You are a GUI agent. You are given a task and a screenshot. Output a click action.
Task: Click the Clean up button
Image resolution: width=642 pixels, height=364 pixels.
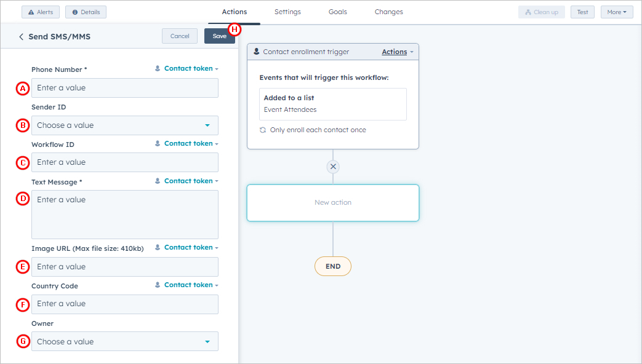point(541,12)
